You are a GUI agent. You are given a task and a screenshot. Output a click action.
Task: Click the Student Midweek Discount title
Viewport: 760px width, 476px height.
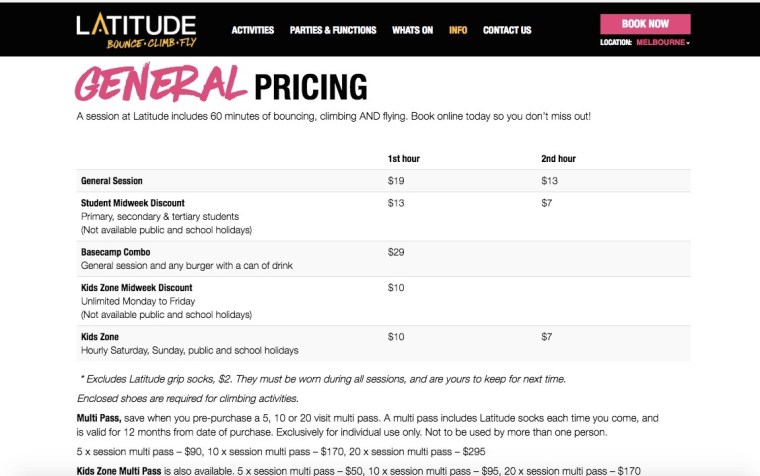point(132,203)
